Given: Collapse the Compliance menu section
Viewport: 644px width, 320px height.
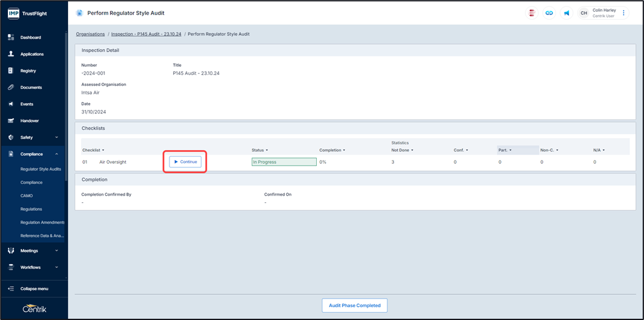Looking at the screenshot, I should tap(56, 154).
